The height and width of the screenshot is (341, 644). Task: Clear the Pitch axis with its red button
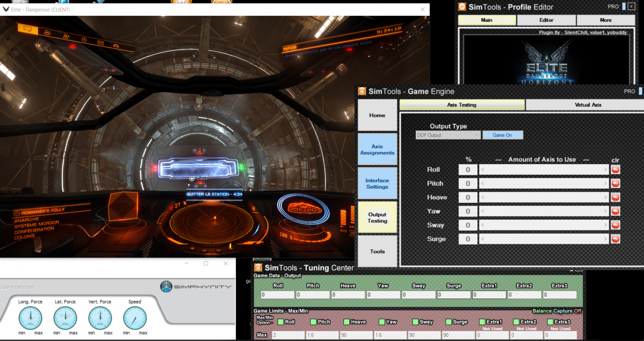tap(615, 183)
